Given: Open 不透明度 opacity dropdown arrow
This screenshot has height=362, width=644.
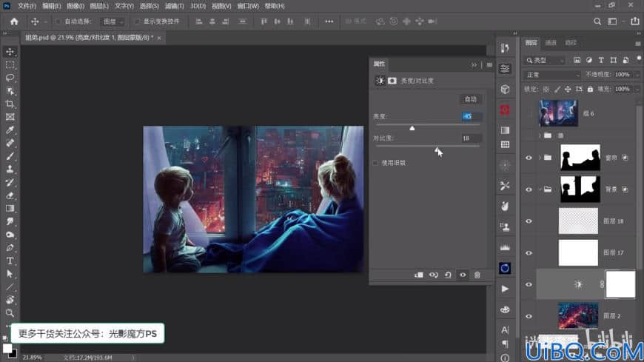Looking at the screenshot, I should coord(637,75).
